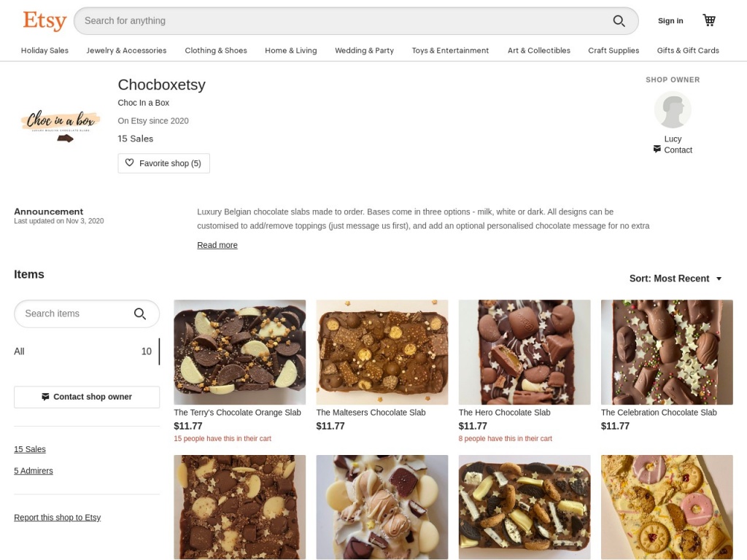Screen dimensions: 747x560
Task: Click Contact link under Lucy
Action: 677,150
